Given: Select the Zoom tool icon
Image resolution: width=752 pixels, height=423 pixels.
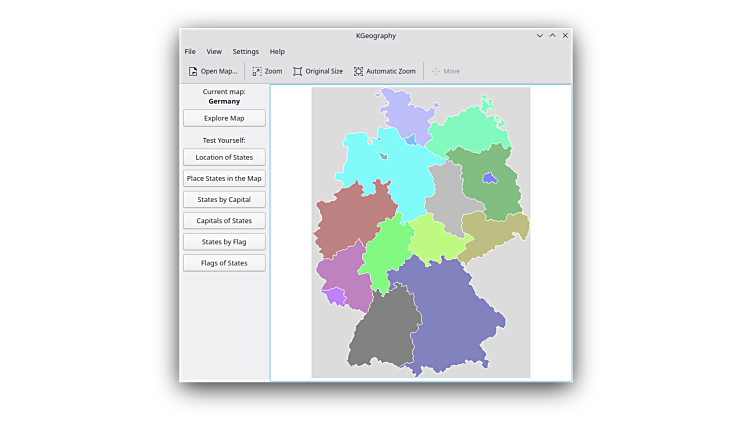Looking at the screenshot, I should (x=257, y=72).
